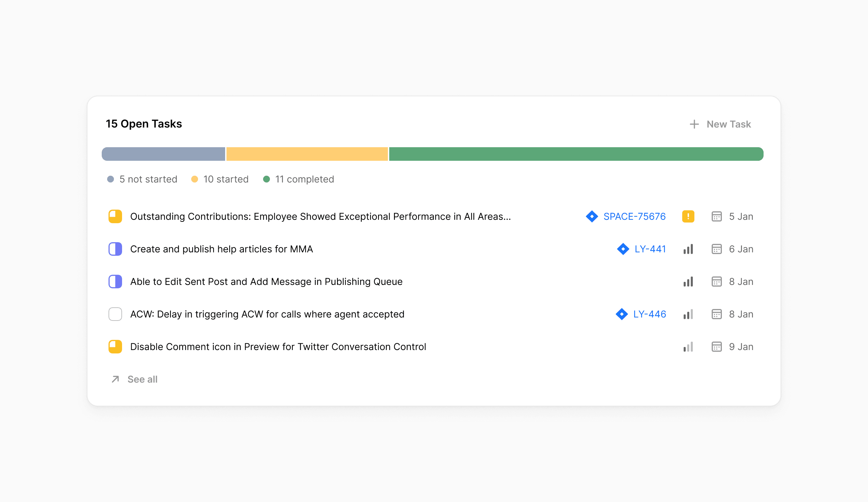Click the 6 Jan due date
This screenshot has height=502, width=868.
tap(741, 249)
